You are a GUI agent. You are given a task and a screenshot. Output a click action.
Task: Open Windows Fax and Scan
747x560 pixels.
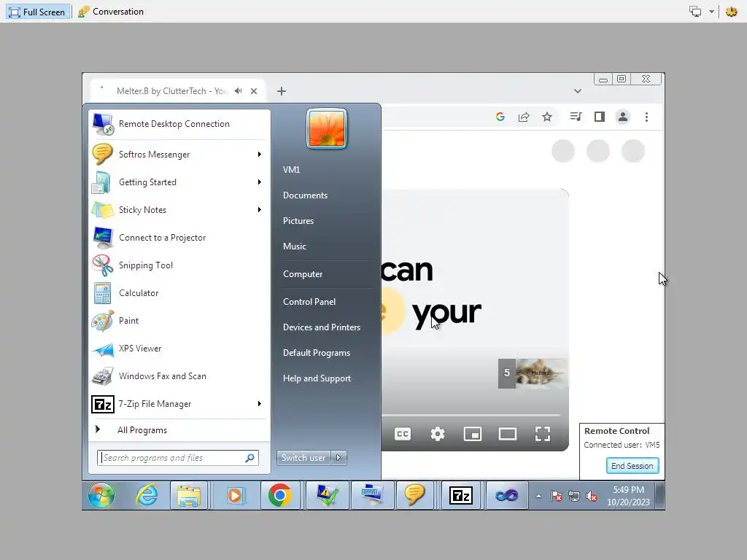click(x=179, y=376)
